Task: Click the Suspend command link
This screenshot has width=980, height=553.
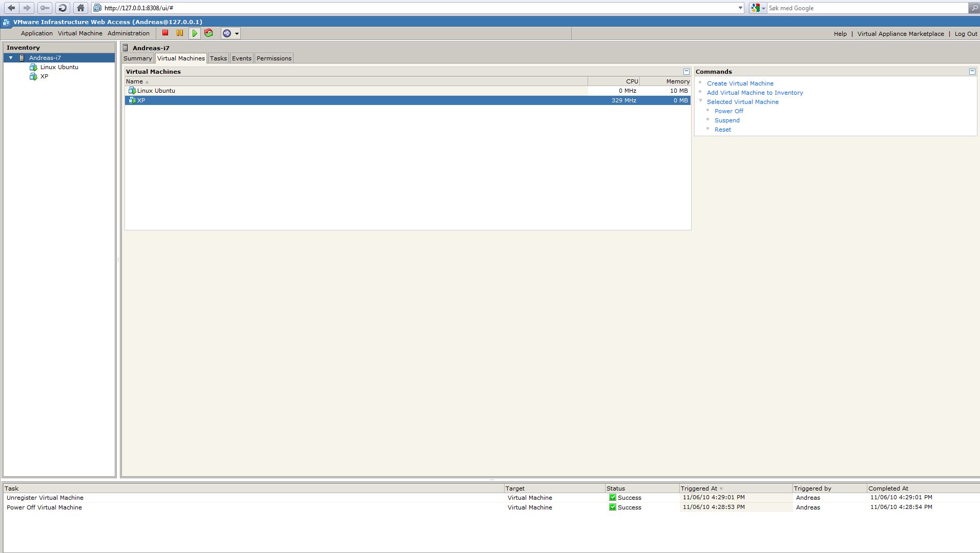Action: 727,120
